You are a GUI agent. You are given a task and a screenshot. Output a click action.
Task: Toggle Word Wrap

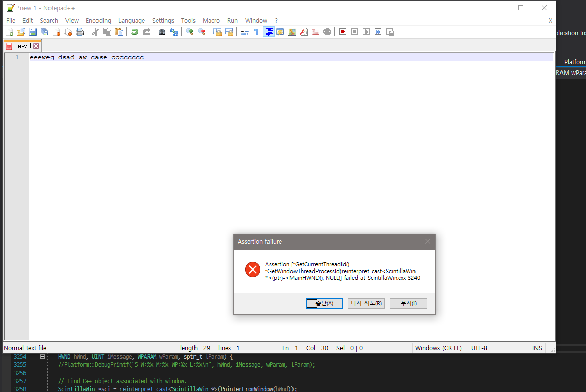[x=245, y=32]
